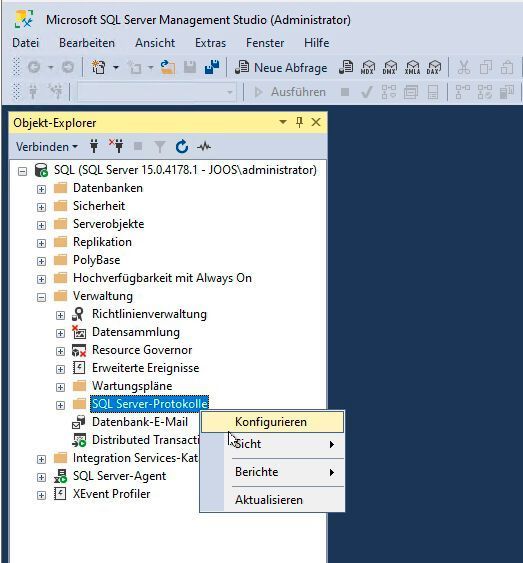Expand the Datenbanken folder
This screenshot has height=563, width=523.
click(x=41, y=189)
